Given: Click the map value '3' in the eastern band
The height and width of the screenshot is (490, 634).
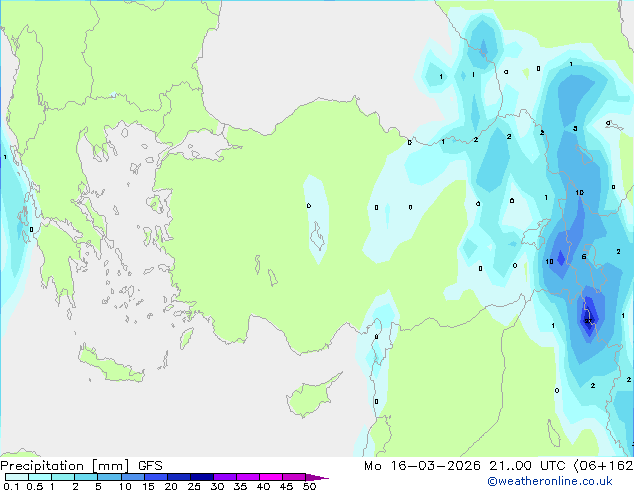Looking at the screenshot, I should pos(575,129).
